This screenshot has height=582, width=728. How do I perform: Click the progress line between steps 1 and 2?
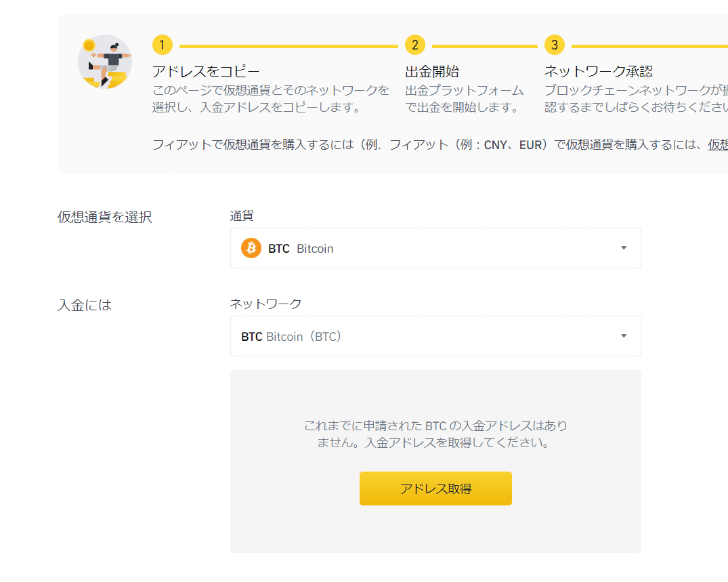coord(288,46)
